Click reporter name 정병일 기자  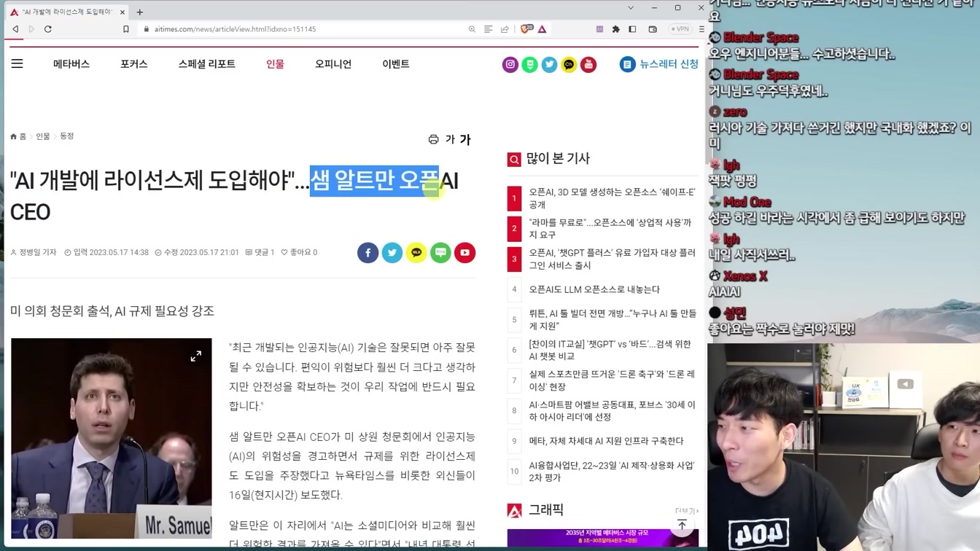tap(34, 252)
